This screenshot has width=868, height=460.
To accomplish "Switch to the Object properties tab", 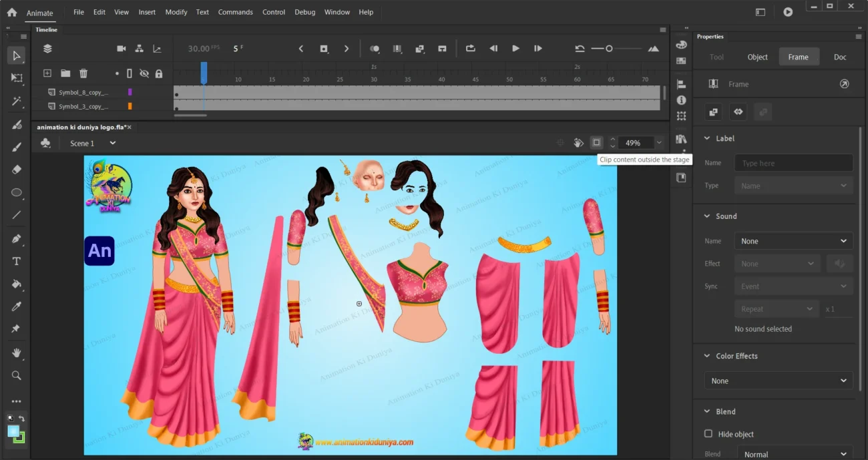I will pos(757,57).
